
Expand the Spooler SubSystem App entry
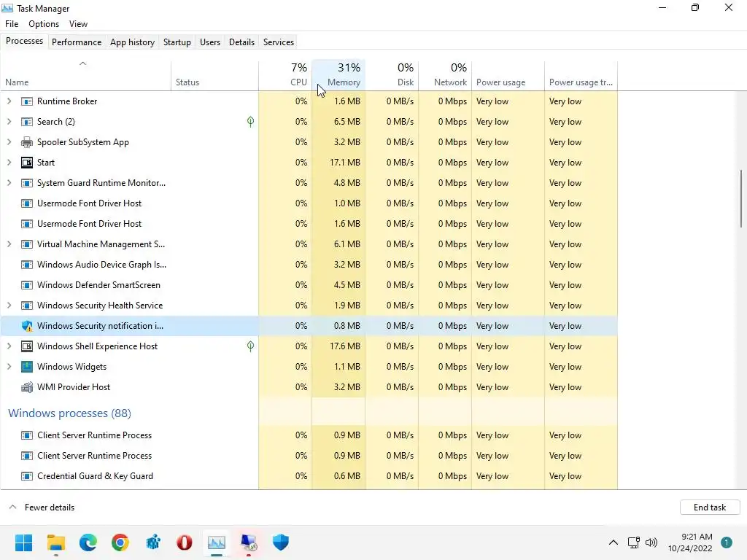(x=9, y=142)
